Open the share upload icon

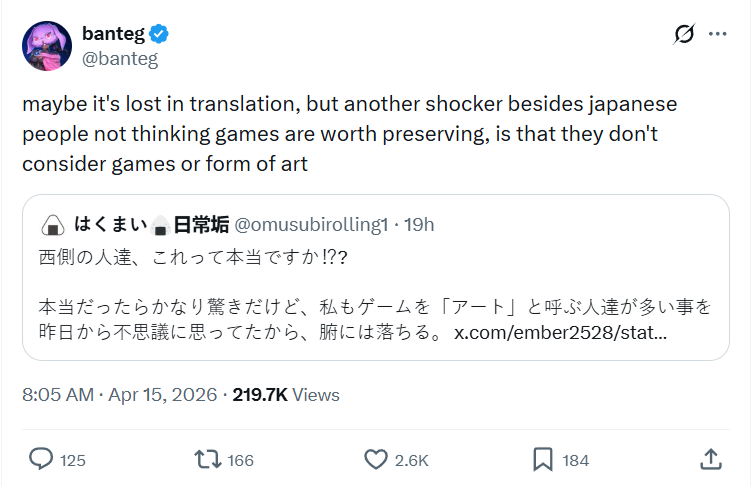pos(711,459)
